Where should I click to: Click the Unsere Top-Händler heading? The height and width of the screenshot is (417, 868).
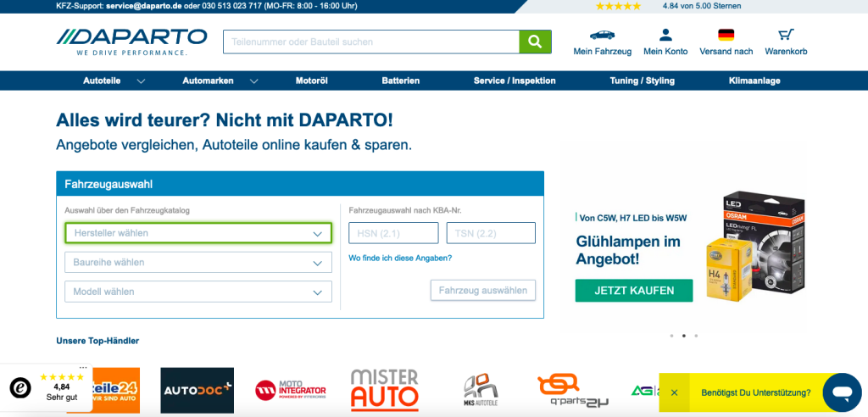click(x=97, y=341)
